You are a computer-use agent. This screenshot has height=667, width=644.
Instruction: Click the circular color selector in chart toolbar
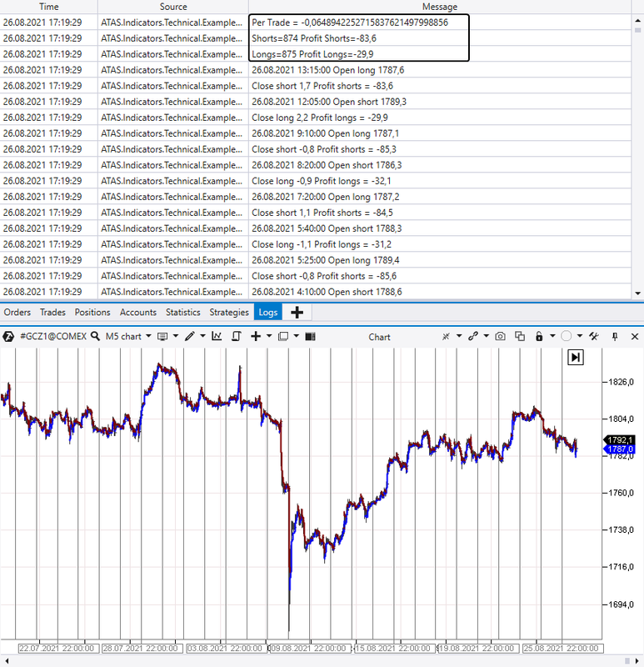tap(567, 337)
